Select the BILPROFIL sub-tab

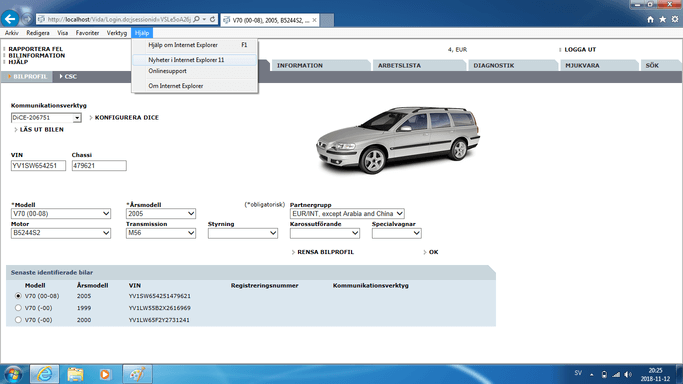[x=27, y=77]
